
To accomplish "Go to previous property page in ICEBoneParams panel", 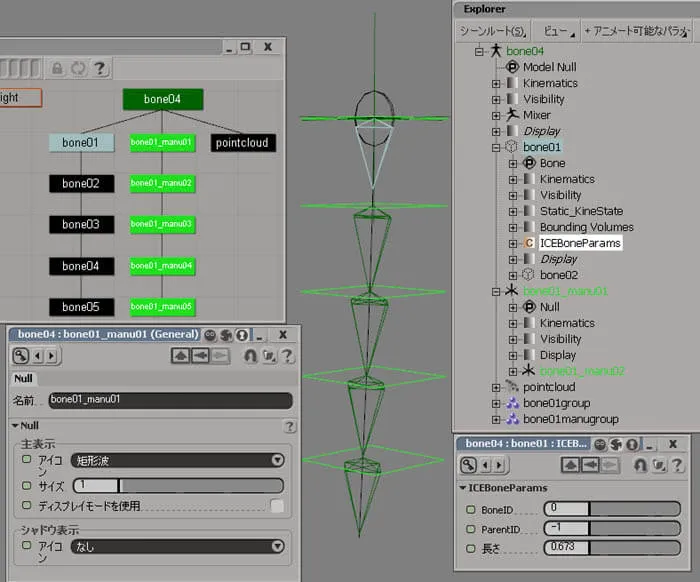I will coord(486,466).
